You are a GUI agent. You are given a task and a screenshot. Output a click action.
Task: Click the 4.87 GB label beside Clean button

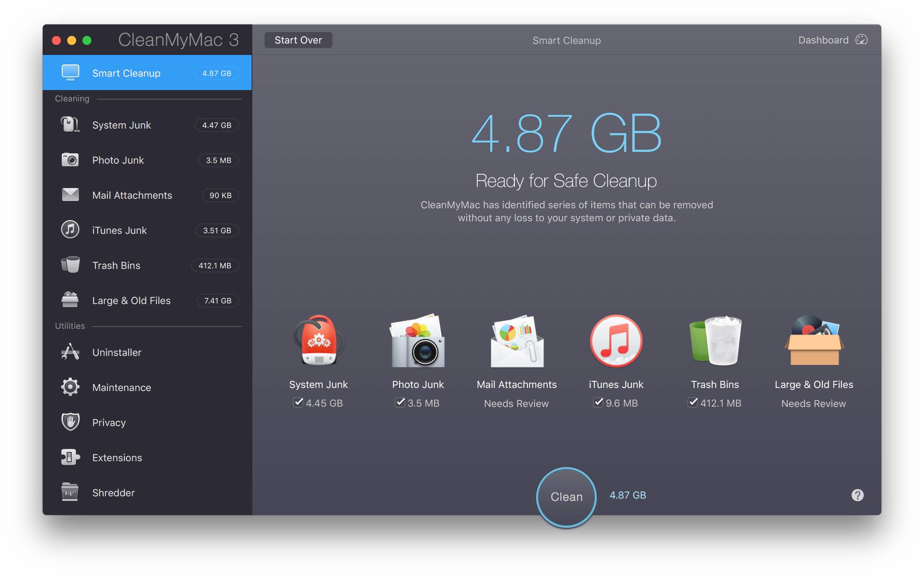pyautogui.click(x=628, y=495)
